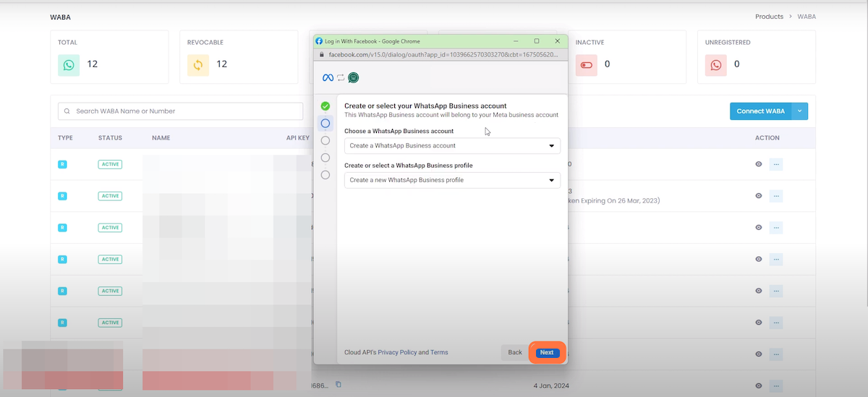Image resolution: width=868 pixels, height=397 pixels.
Task: Click the R type badge in the first row
Action: 62,164
